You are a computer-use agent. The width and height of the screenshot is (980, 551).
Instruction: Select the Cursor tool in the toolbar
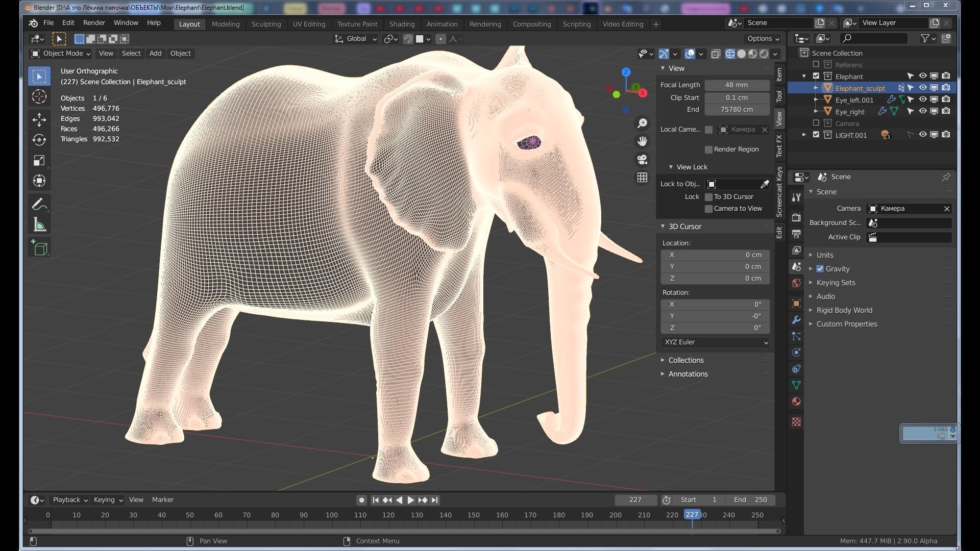coord(39,97)
